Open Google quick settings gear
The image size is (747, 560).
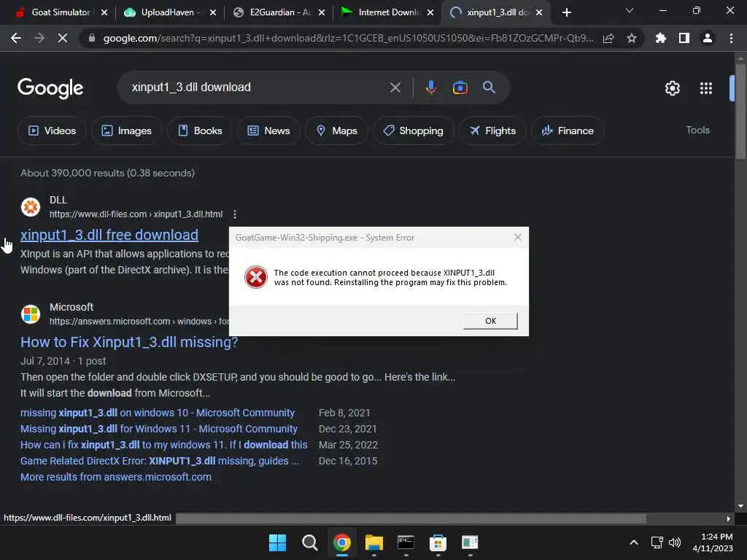(x=672, y=88)
